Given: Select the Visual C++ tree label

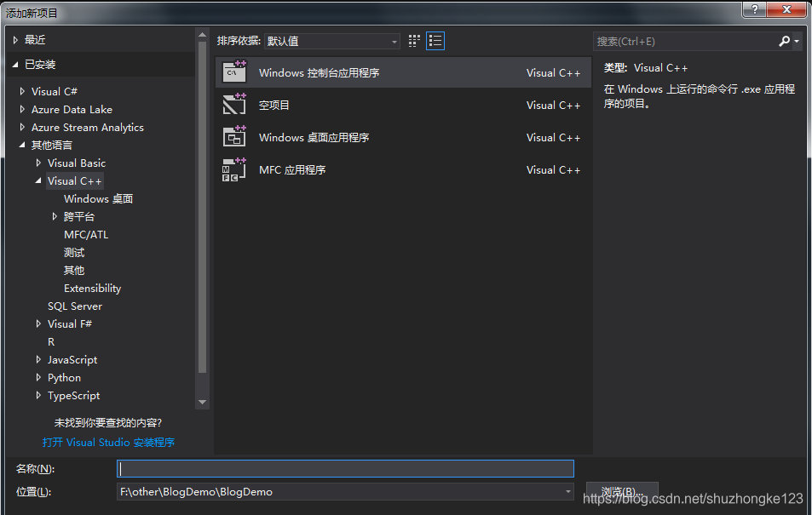Looking at the screenshot, I should (x=75, y=180).
